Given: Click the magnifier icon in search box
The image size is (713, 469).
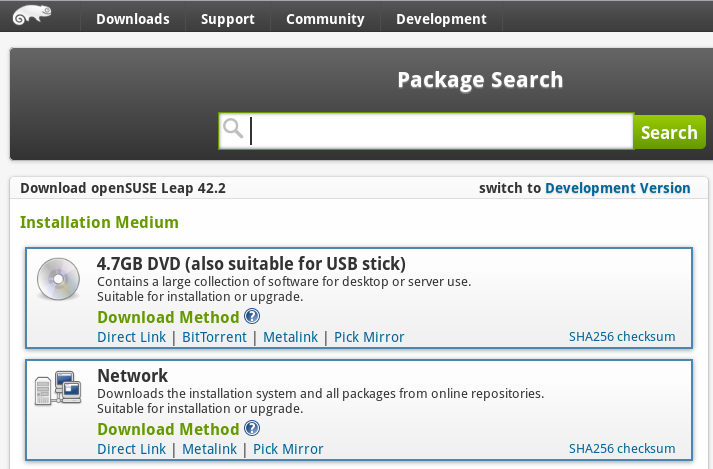Looking at the screenshot, I should tap(233, 130).
